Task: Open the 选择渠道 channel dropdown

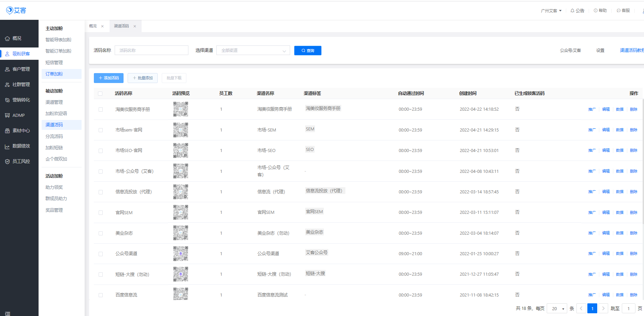Action: (x=253, y=51)
